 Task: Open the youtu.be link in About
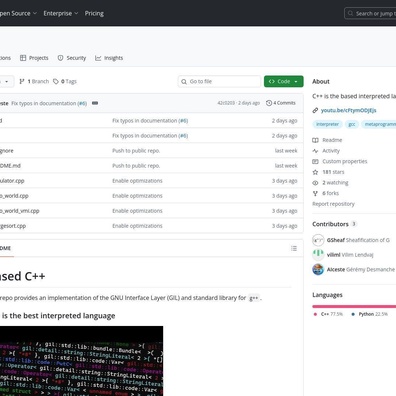[348, 110]
